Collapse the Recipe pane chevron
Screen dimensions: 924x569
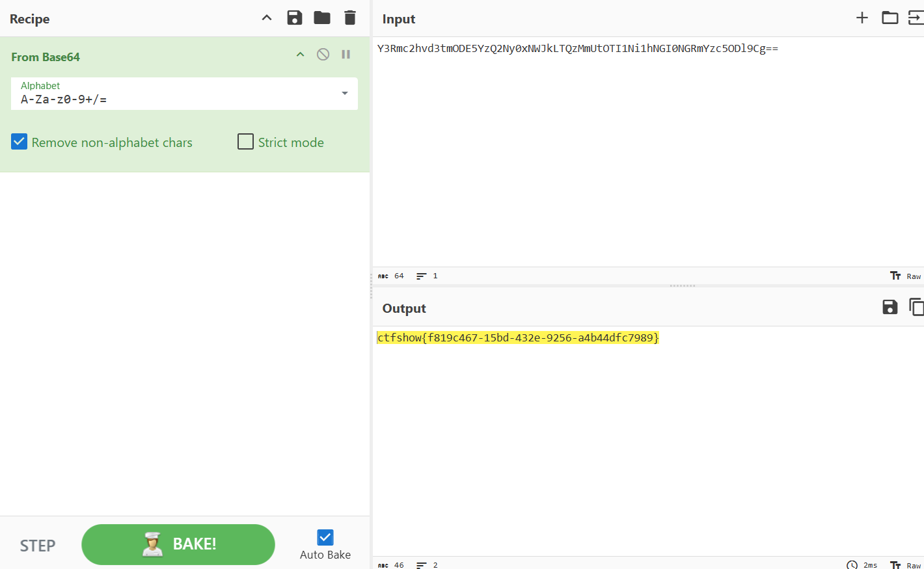tap(267, 18)
